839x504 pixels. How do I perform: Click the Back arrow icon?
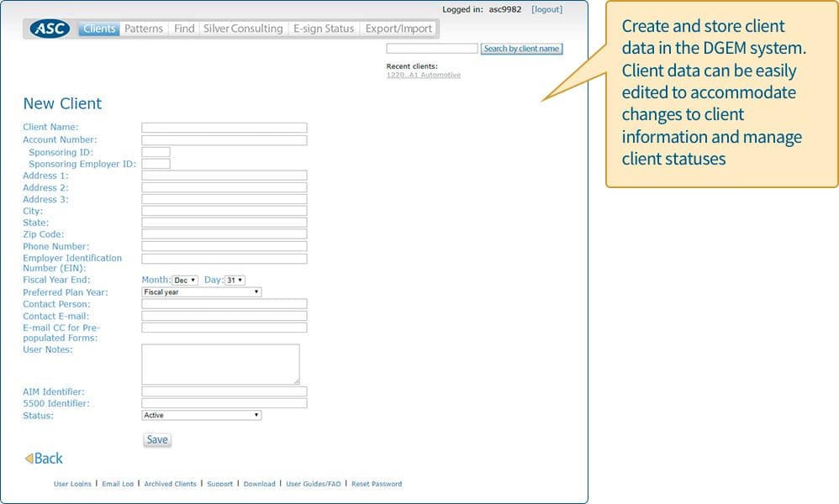29,459
